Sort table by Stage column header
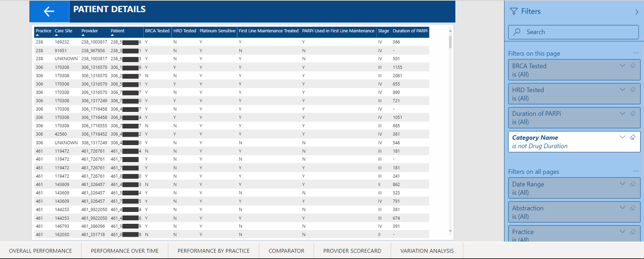The image size is (644, 259). click(383, 31)
